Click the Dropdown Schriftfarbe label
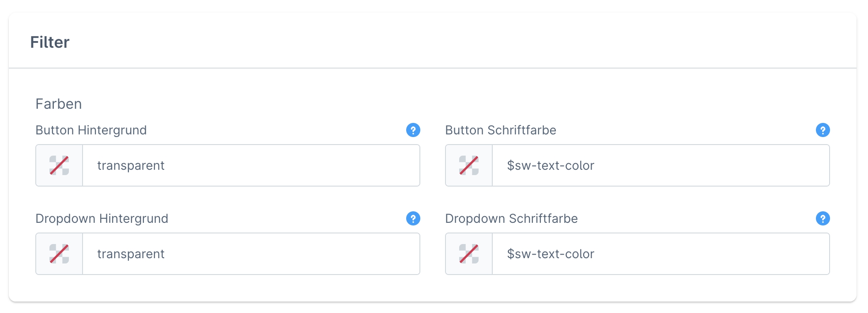Screen dimensions: 868x313 point(511,219)
